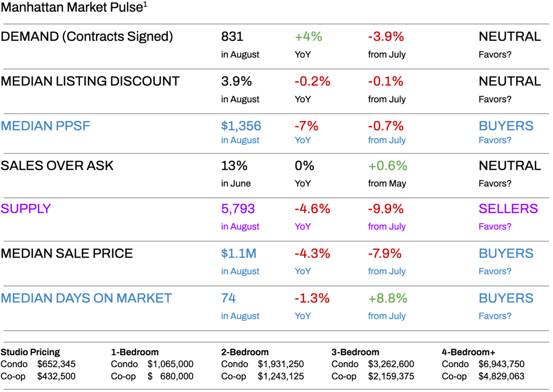Screen dimensions: 553x392
Task: Click the $1.1M sale price value
Action: [238, 253]
